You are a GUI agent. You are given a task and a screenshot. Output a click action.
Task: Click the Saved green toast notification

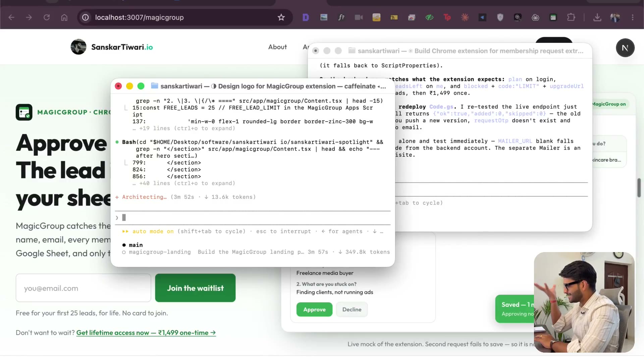pyautogui.click(x=515, y=309)
